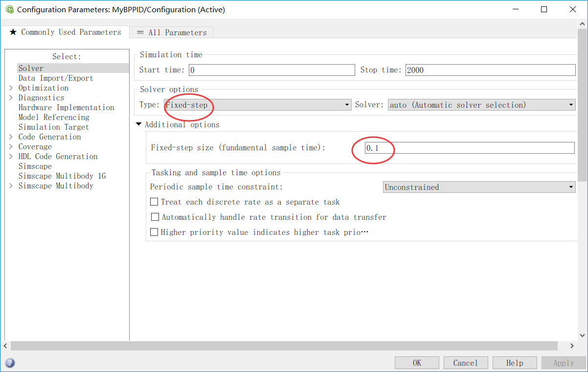Image resolution: width=588 pixels, height=372 pixels.
Task: Click the 'Solver options' group label
Action: coord(169,90)
